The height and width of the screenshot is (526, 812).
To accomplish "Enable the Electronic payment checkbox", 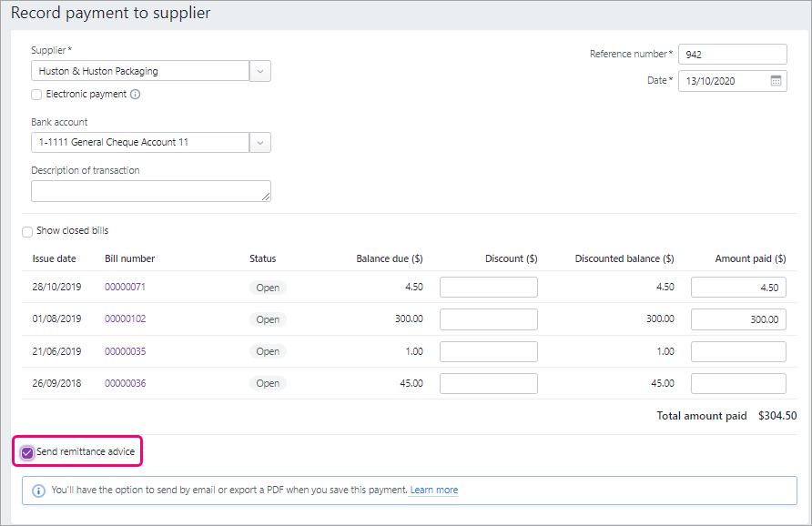I will tap(36, 95).
